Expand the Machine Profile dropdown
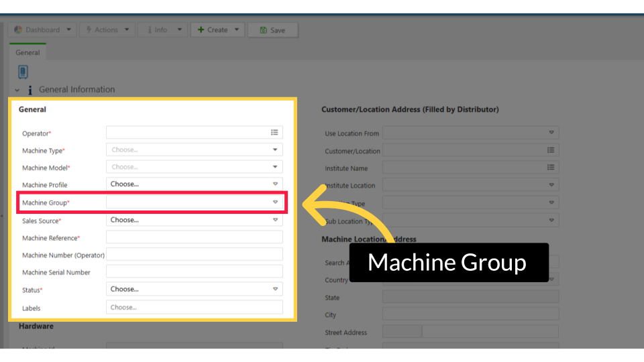 pyautogui.click(x=274, y=184)
